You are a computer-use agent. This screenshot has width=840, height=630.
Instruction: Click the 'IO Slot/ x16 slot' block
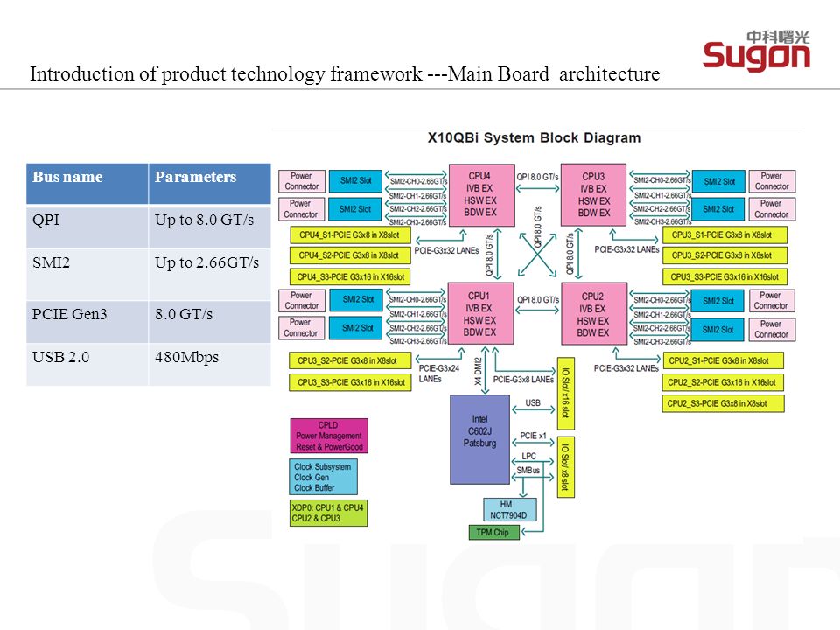click(566, 394)
